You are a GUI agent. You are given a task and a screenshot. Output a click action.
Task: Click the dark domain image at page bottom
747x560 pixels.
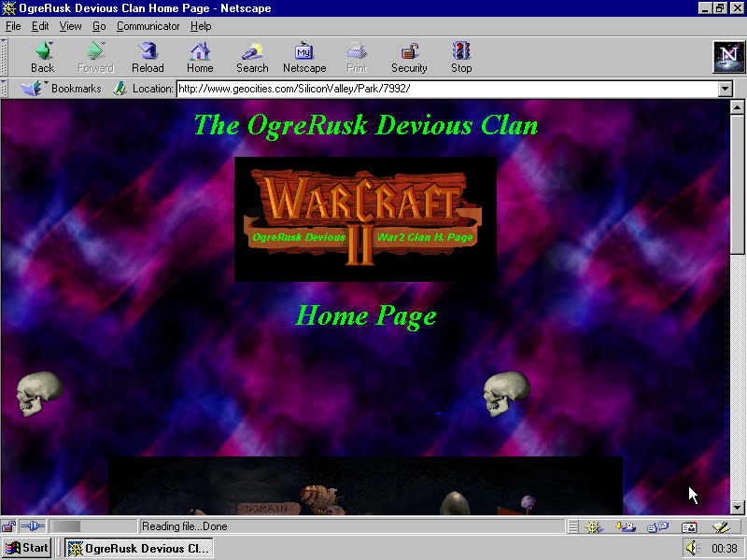pos(365,485)
